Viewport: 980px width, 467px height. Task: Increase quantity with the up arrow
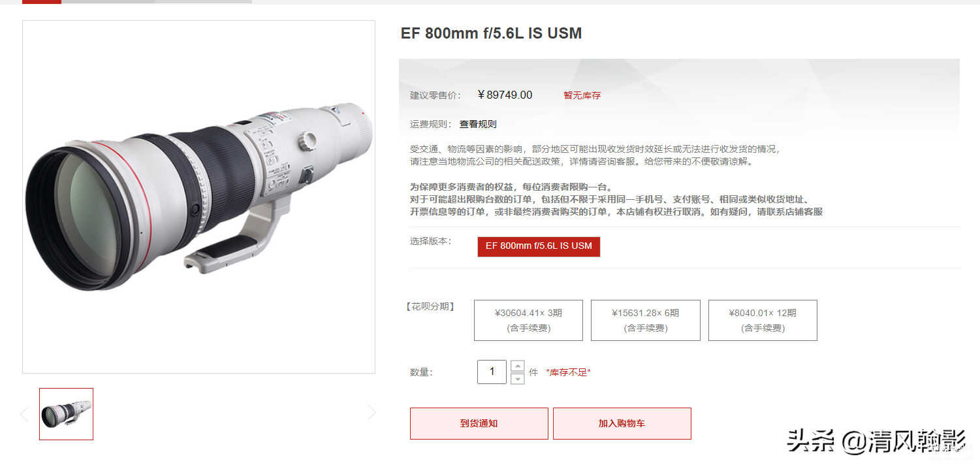(517, 366)
